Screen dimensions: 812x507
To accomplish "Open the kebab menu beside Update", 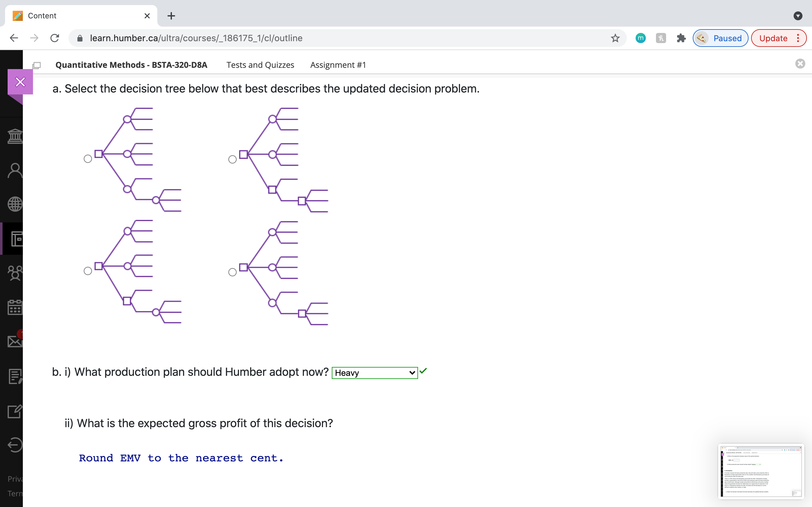I will [798, 38].
